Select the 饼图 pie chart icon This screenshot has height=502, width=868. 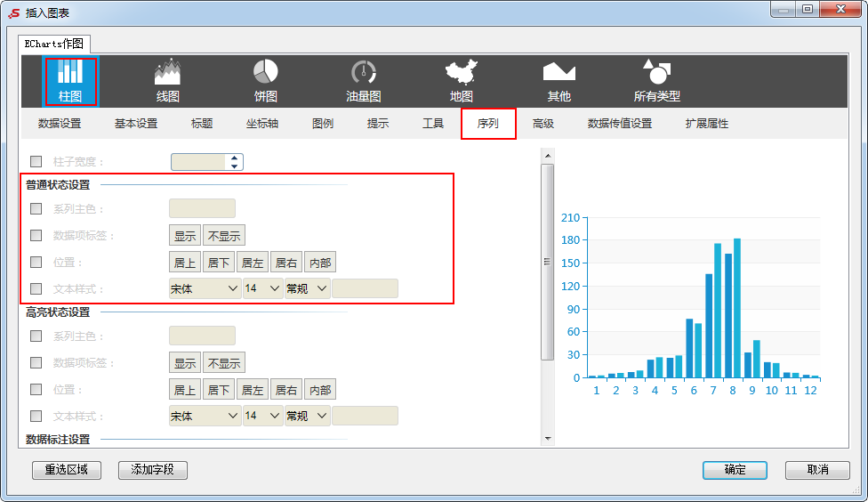pos(266,82)
